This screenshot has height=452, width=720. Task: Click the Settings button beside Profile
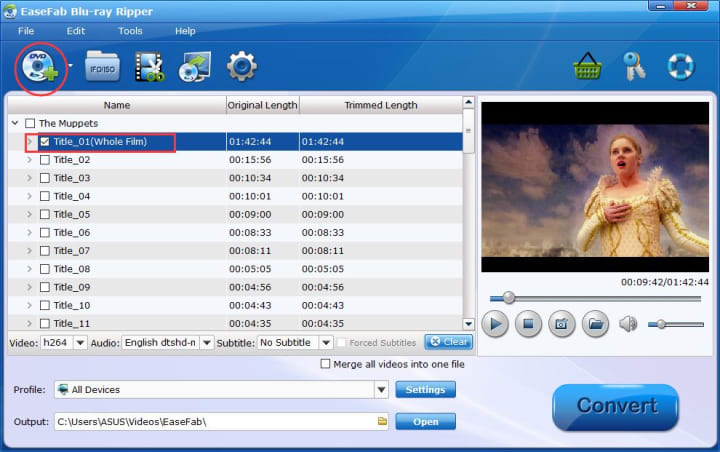coord(425,390)
